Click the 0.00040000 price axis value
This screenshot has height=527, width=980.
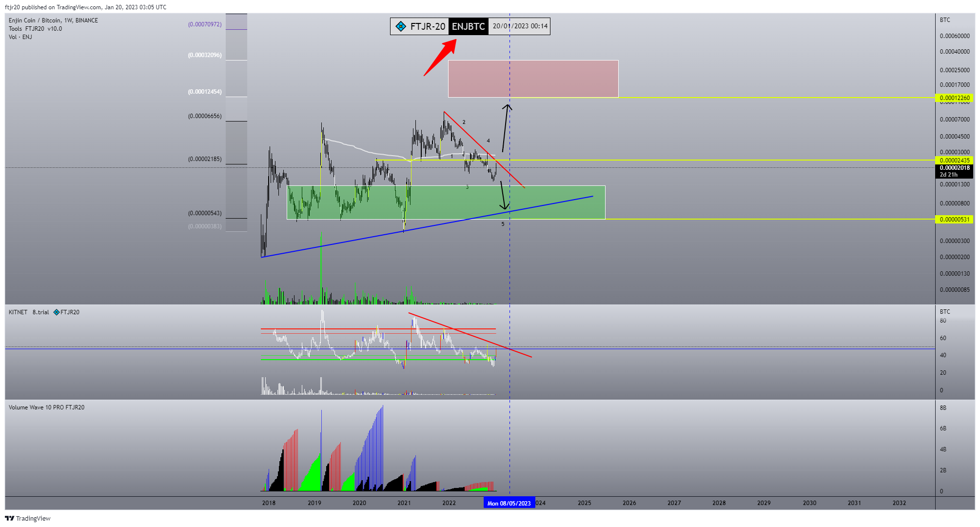point(955,52)
